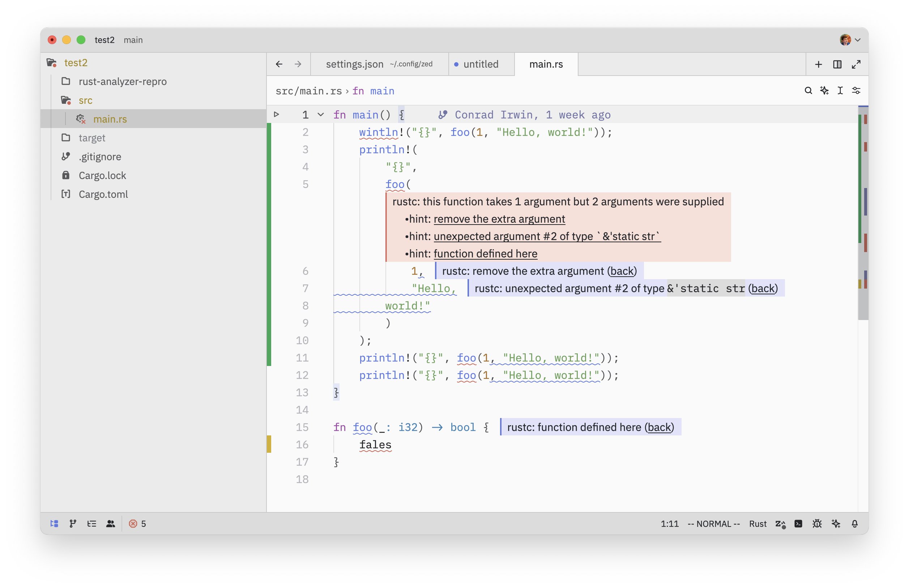Split the editor pane
This screenshot has height=588, width=909.
coord(837,64)
